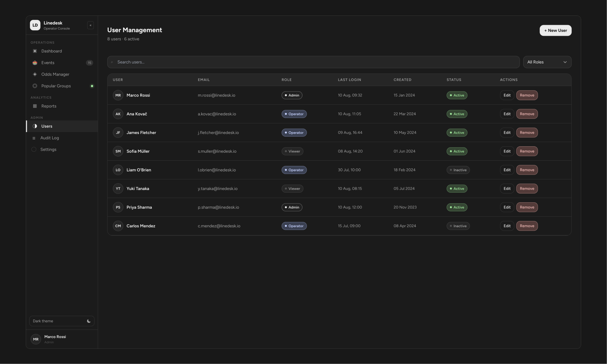Collapse the sidebar with the chevron button
This screenshot has height=364, width=607.
[91, 25]
